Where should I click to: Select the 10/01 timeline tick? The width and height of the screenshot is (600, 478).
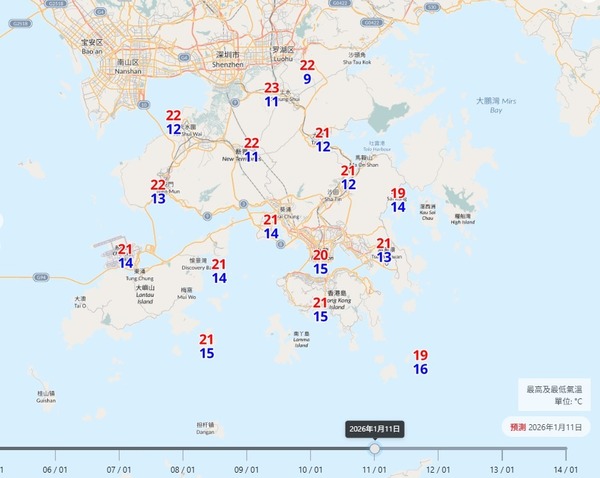[x=310, y=468]
